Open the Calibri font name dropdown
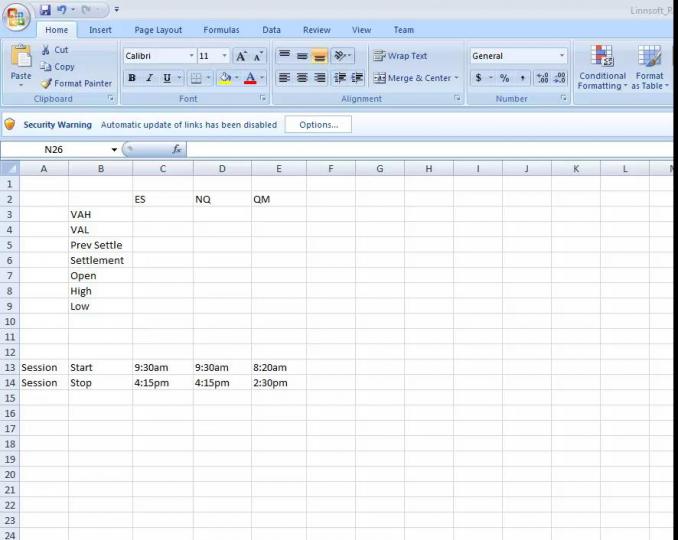This screenshot has width=678, height=540. pos(190,56)
